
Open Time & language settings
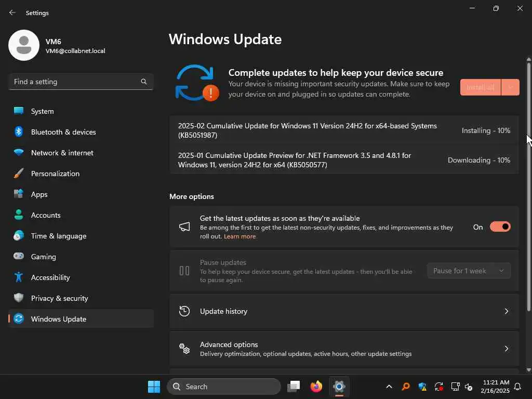point(81,236)
